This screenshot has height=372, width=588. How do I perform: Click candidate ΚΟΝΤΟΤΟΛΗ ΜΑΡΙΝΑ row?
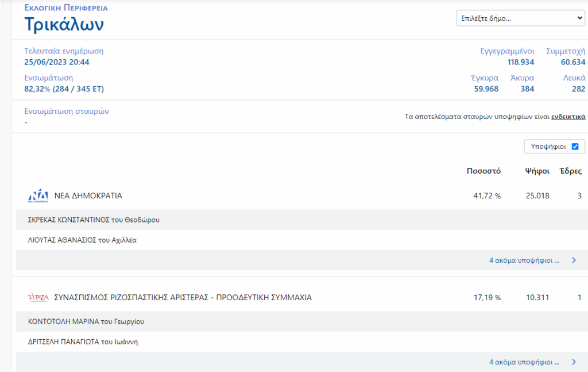302,321
